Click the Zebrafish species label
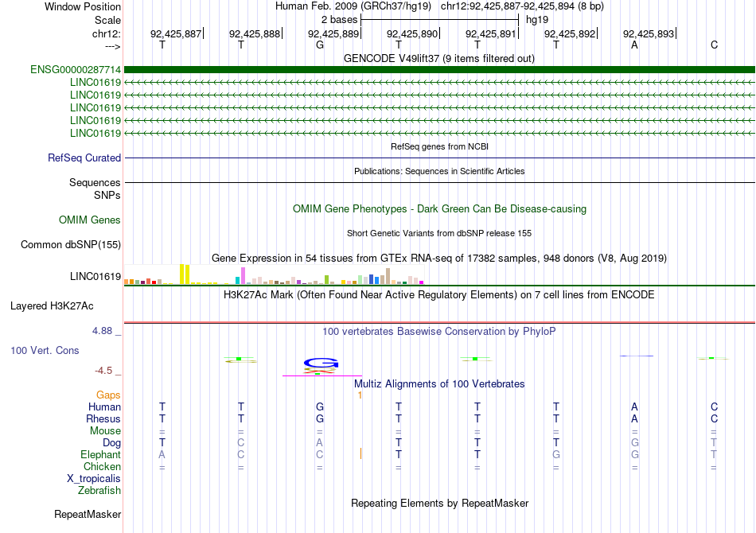The height and width of the screenshot is (533, 756). (99, 491)
